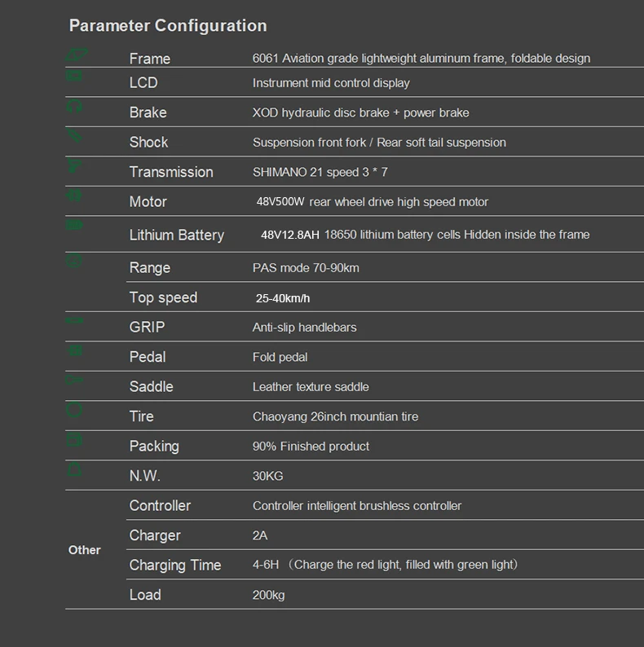Click the green Frame icon
This screenshot has width=644, height=647.
75,54
